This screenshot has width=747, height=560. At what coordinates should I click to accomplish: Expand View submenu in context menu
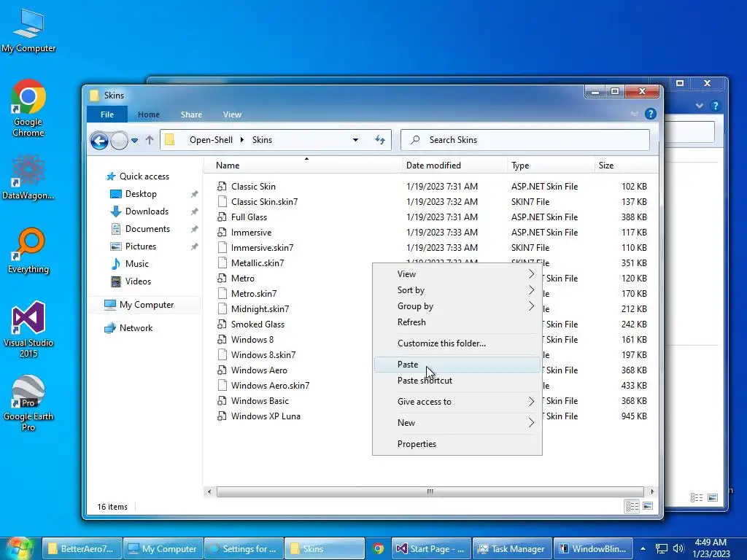(x=457, y=274)
